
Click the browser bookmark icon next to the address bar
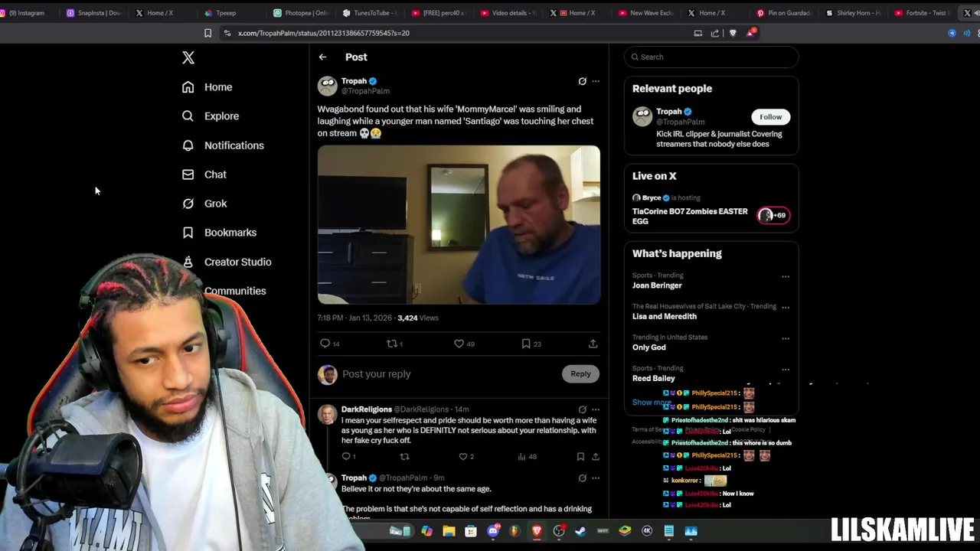click(x=207, y=33)
